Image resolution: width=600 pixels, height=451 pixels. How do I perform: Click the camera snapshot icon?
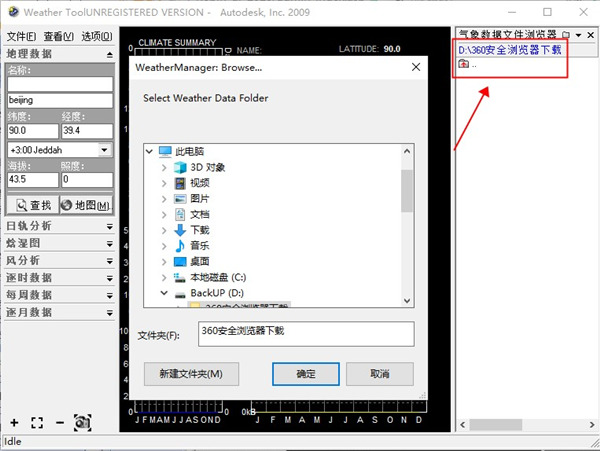[x=81, y=422]
